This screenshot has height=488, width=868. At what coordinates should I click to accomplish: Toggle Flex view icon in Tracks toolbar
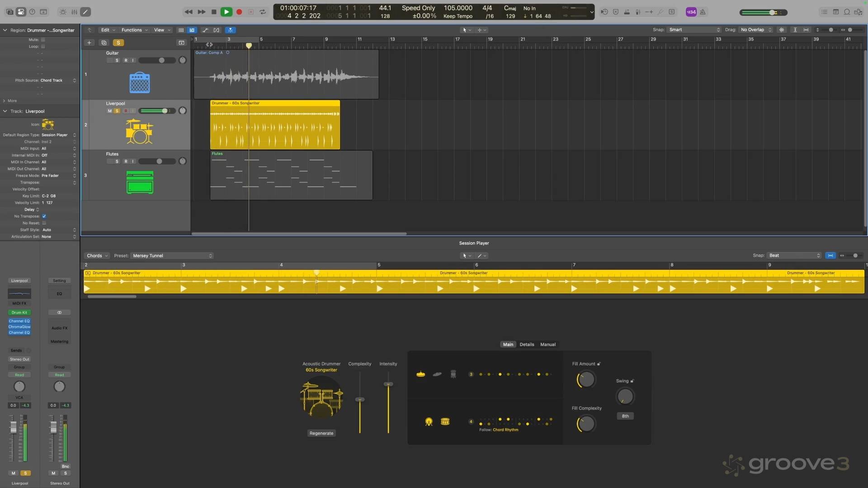pos(217,30)
